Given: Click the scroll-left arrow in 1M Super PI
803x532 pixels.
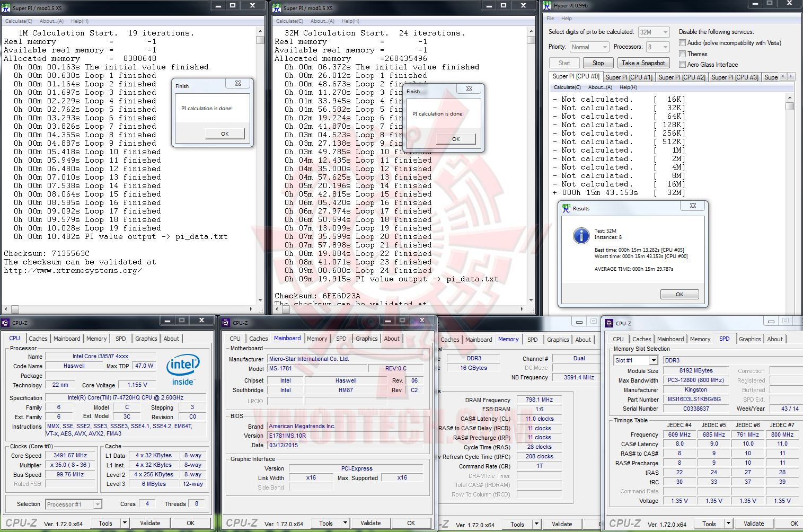Looking at the screenshot, I should point(6,309).
